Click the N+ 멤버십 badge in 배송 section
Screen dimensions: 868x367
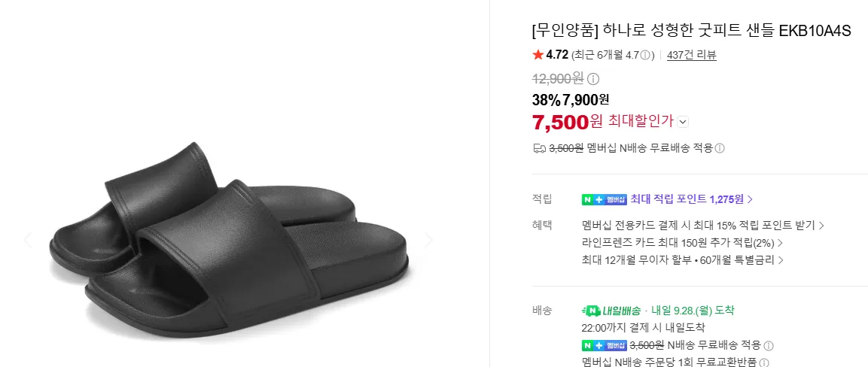click(604, 345)
